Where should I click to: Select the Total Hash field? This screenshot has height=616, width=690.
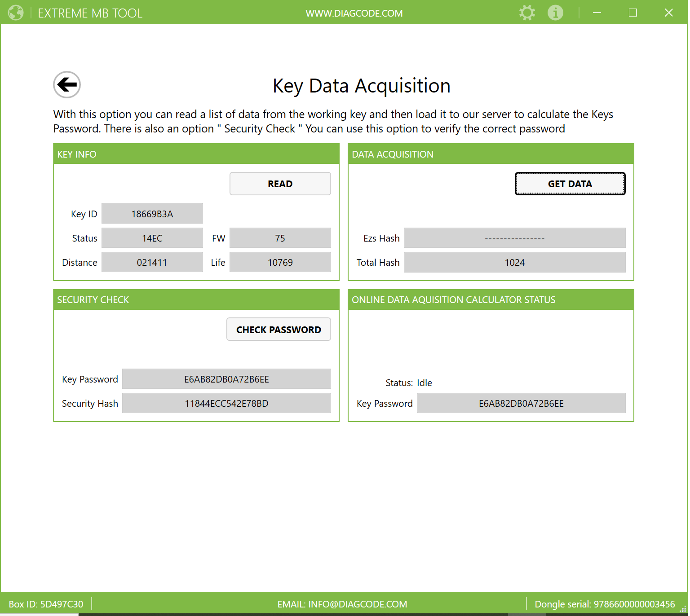coord(514,262)
